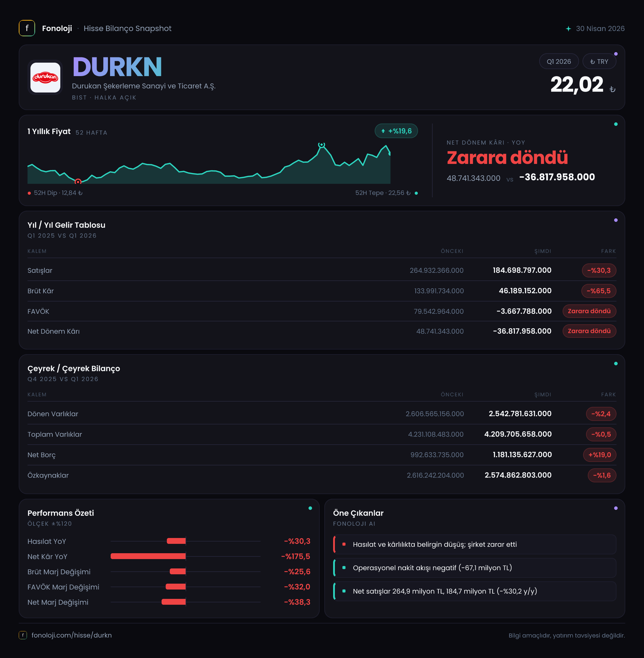Screen dimensions: 644x658
Task: Click the Satışlar previous value 264.932.366.000
Action: (437, 270)
